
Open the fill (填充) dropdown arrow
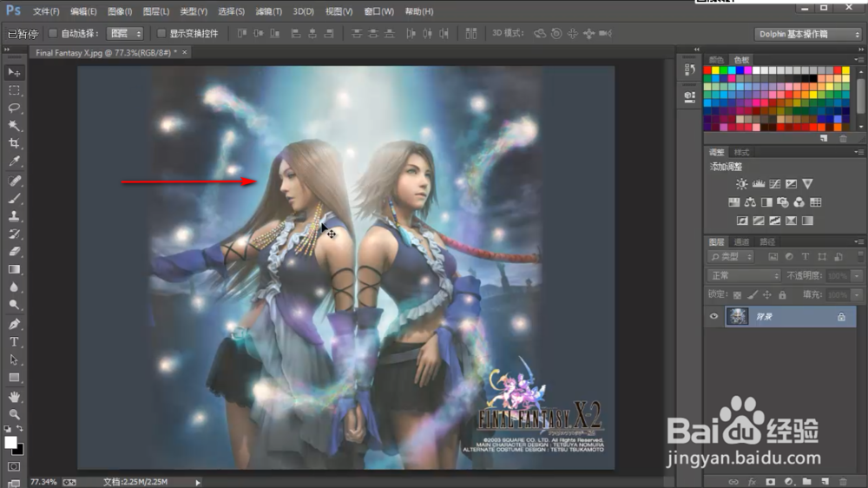[857, 294]
